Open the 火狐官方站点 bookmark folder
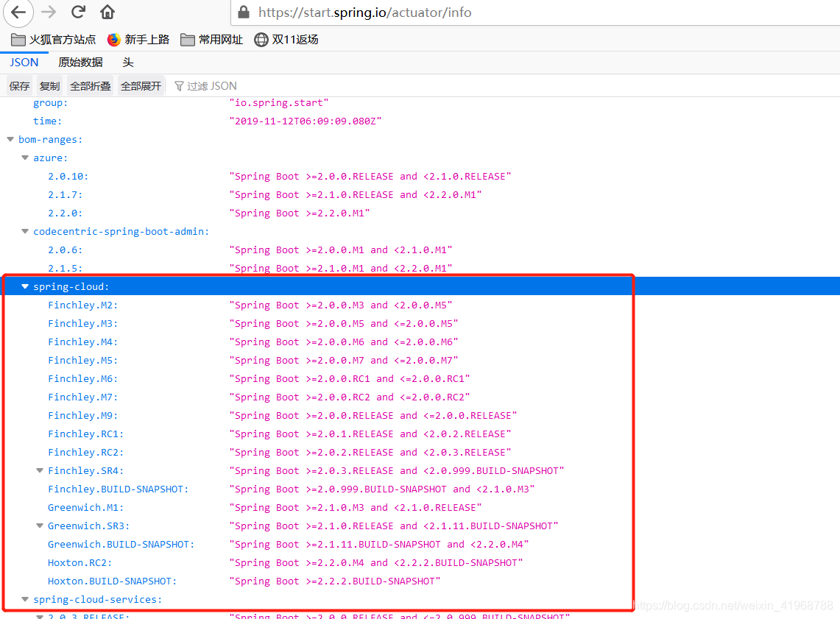This screenshot has height=619, width=840. [53, 40]
